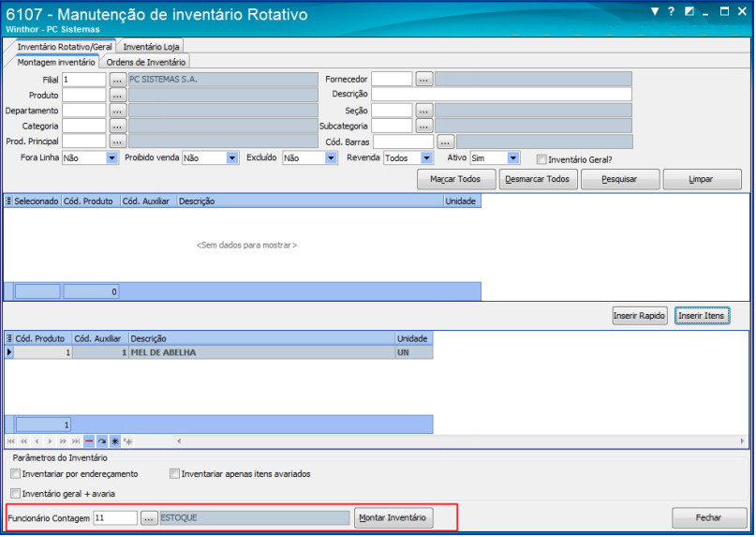This screenshot has height=537, width=756.
Task: Click lower grid Unidade column header
Action: pos(414,338)
